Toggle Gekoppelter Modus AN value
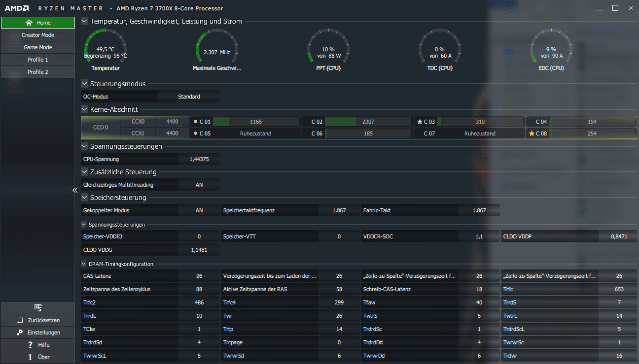Screen dimensions: 639x364 pos(199,210)
